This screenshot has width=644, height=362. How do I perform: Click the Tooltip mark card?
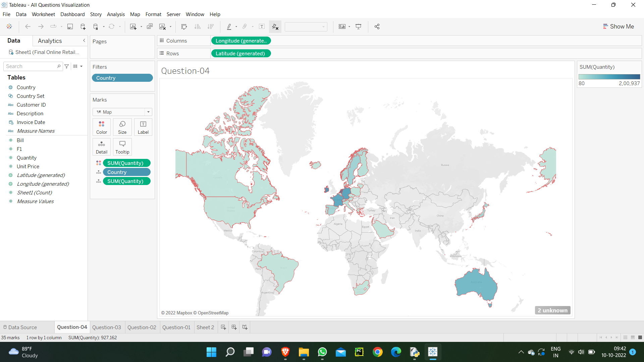coord(122,146)
